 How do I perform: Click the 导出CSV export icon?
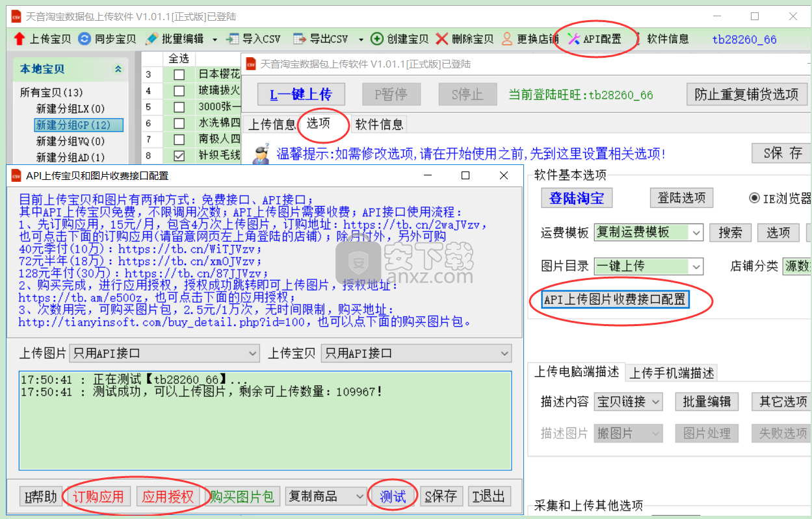click(x=299, y=39)
